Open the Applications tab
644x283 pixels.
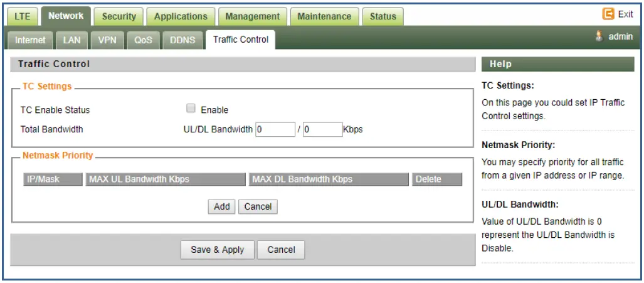(181, 16)
